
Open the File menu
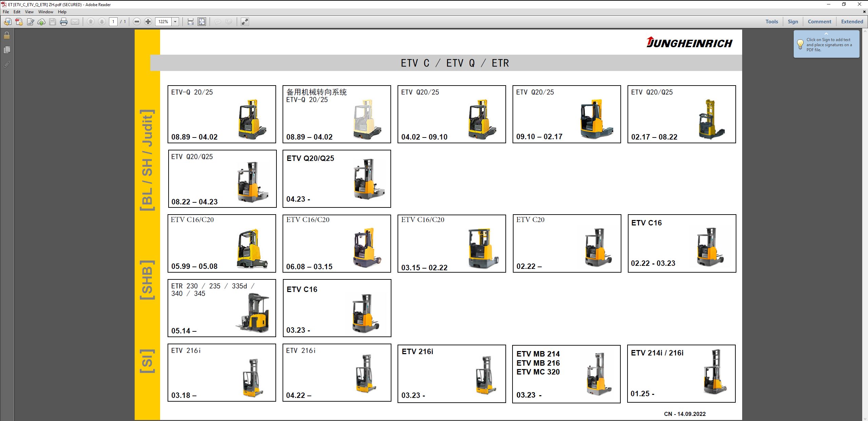click(5, 12)
